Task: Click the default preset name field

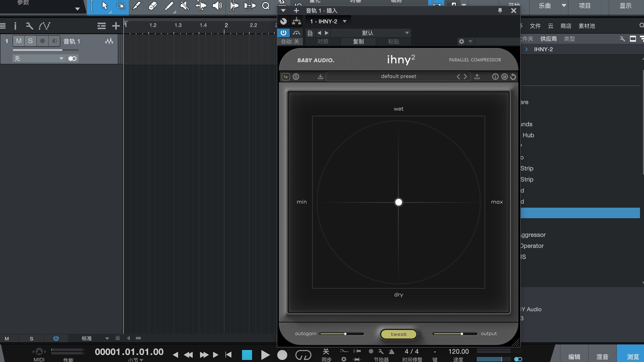Action: pyautogui.click(x=398, y=76)
